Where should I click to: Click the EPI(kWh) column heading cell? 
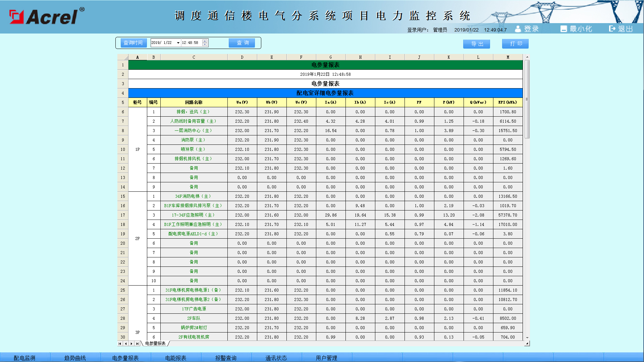(508, 103)
